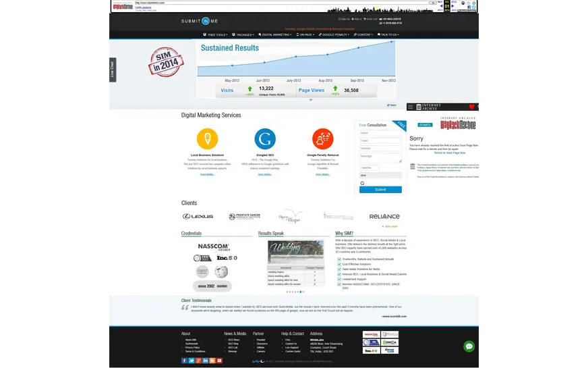Viewport: 588px width, 368px height.
Task: Click the view more link under clients
Action: 390,226
